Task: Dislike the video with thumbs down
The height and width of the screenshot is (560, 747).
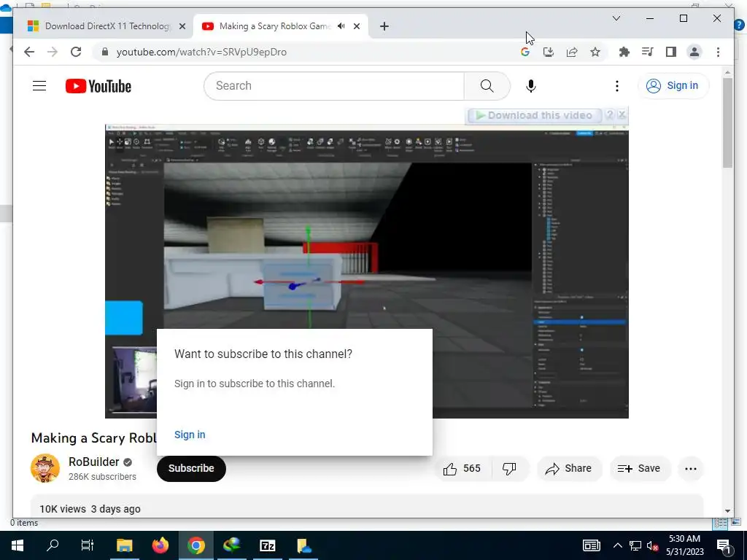Action: coord(509,469)
